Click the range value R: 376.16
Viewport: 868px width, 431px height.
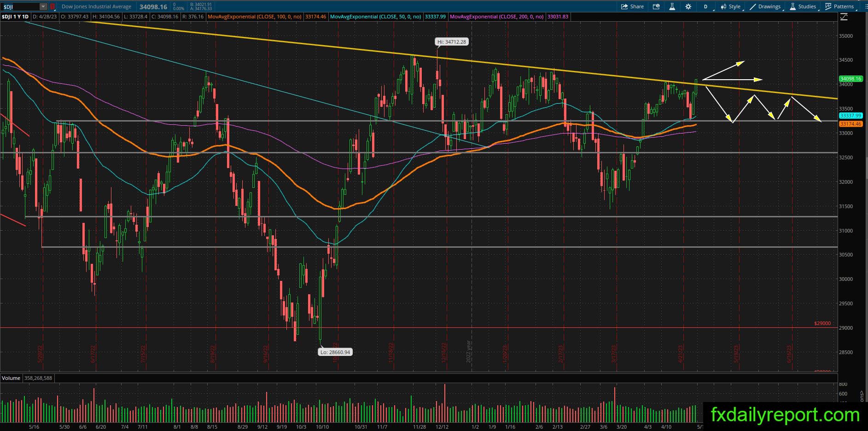193,17
